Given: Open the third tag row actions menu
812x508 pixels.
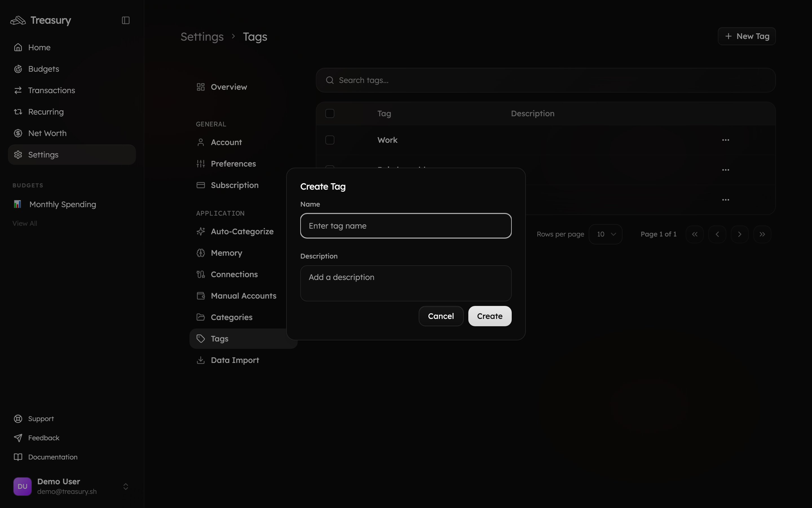Looking at the screenshot, I should tap(725, 200).
